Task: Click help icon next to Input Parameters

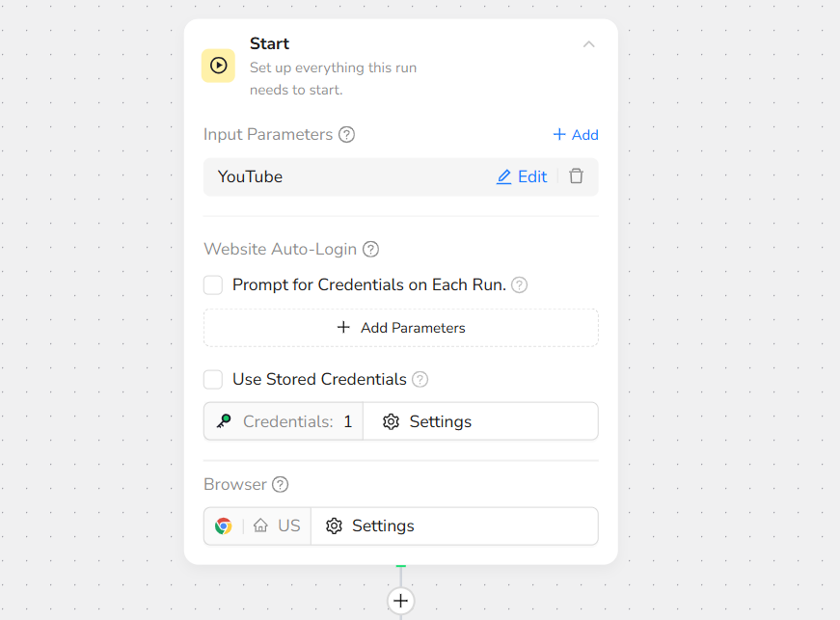Action: (x=347, y=135)
